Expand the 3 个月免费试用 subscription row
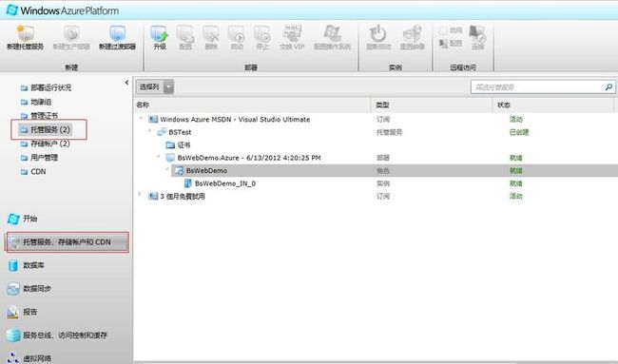This screenshot has width=618, height=364. point(140,194)
